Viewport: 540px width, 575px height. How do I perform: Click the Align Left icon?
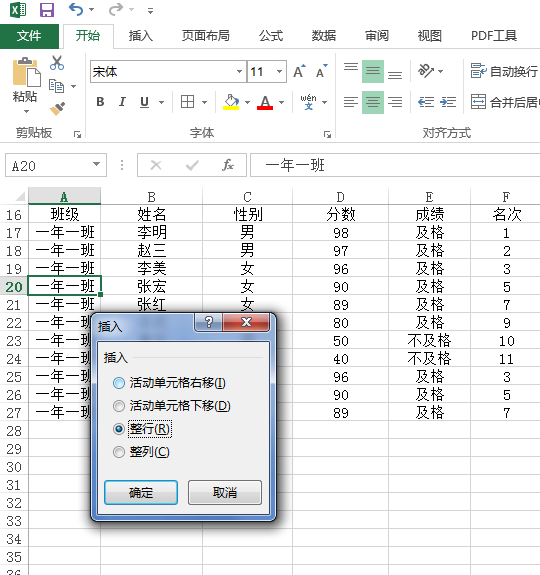[x=351, y=102]
